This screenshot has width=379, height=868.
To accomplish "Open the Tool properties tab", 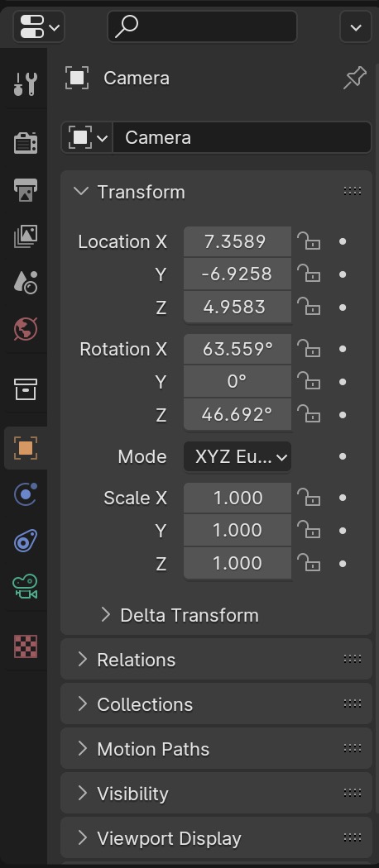I will [25, 83].
